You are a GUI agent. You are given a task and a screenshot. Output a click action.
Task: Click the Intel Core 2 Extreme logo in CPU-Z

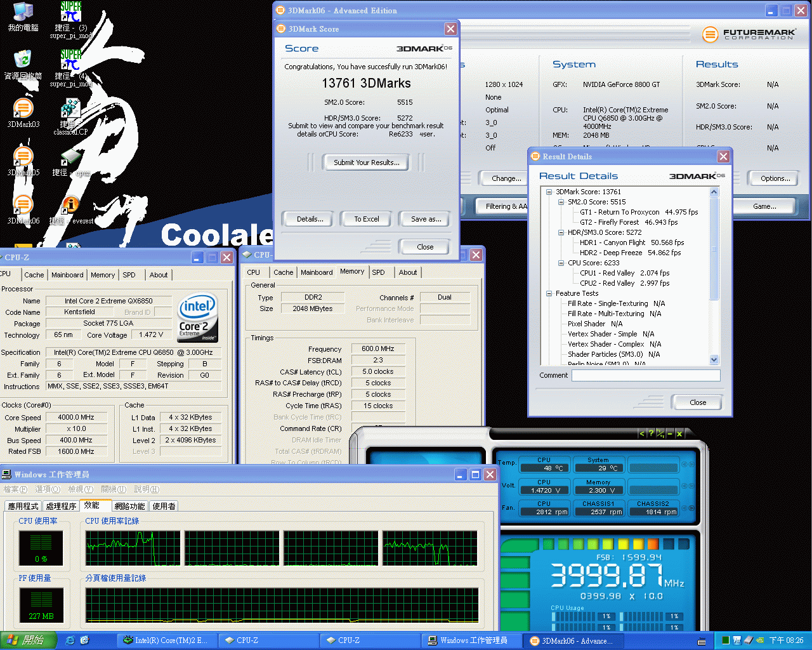pyautogui.click(x=198, y=317)
